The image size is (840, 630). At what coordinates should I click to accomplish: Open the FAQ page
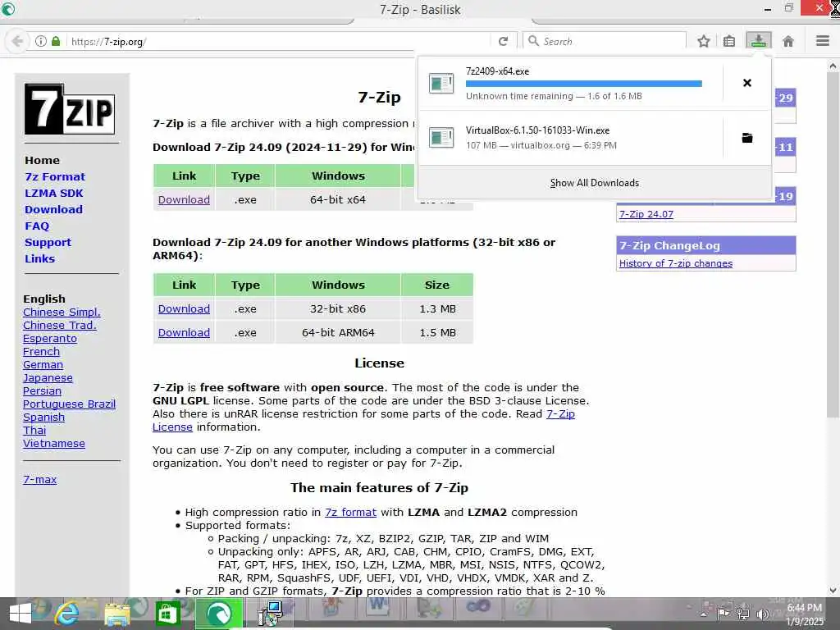point(37,226)
